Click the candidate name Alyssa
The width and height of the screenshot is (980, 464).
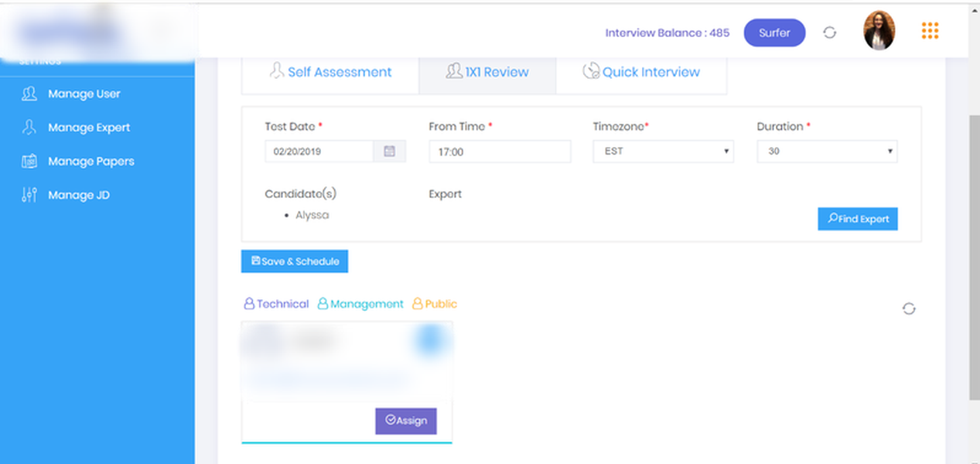pyautogui.click(x=312, y=215)
